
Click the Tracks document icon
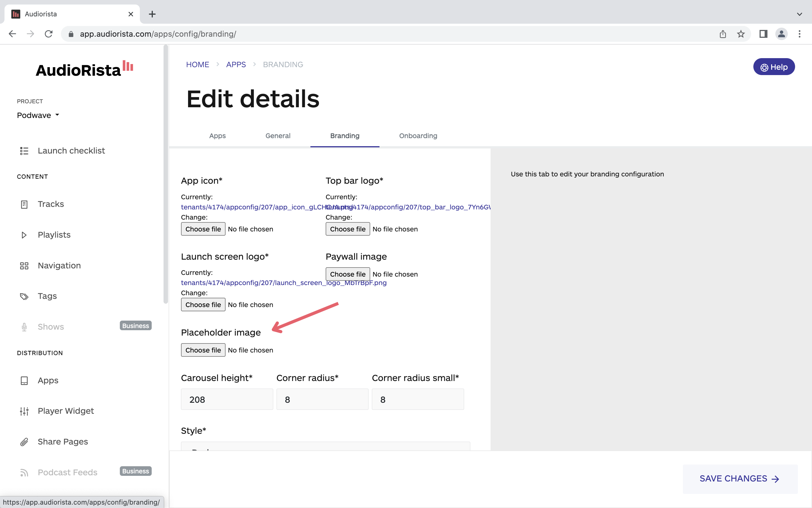click(x=24, y=204)
